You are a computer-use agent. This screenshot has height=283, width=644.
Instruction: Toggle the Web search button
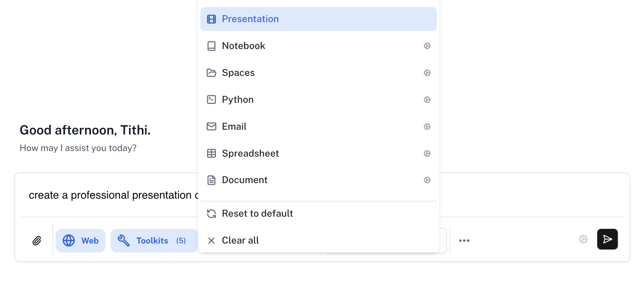pyautogui.click(x=80, y=241)
